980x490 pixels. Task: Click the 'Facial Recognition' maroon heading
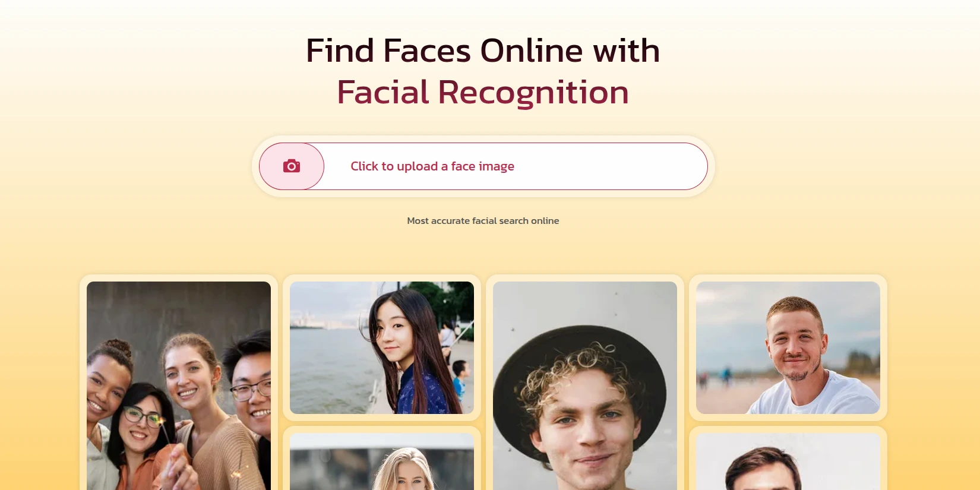(x=483, y=92)
